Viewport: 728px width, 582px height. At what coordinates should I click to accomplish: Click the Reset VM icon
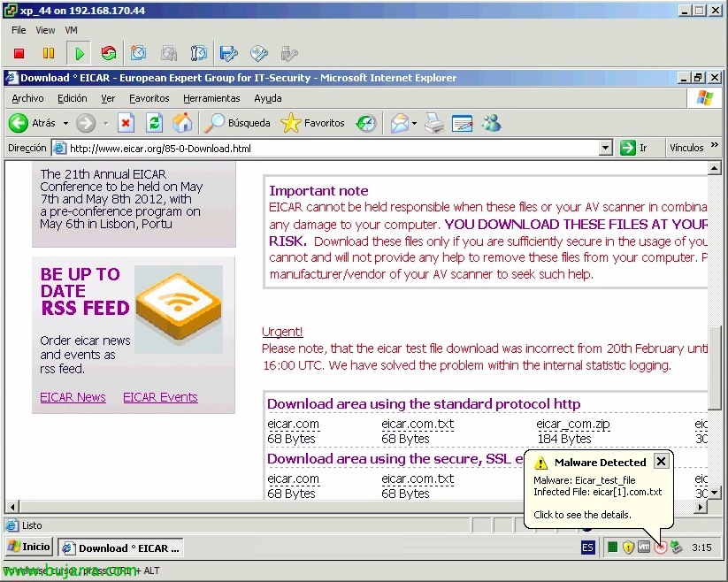coord(109,53)
